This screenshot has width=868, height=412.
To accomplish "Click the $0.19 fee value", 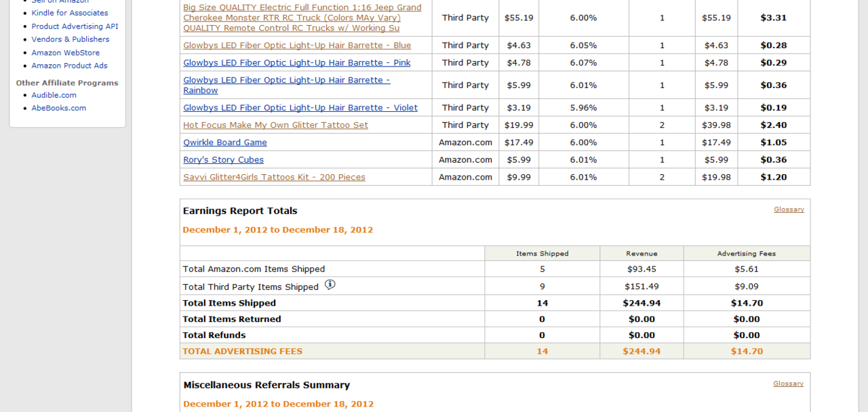I will pyautogui.click(x=774, y=108).
